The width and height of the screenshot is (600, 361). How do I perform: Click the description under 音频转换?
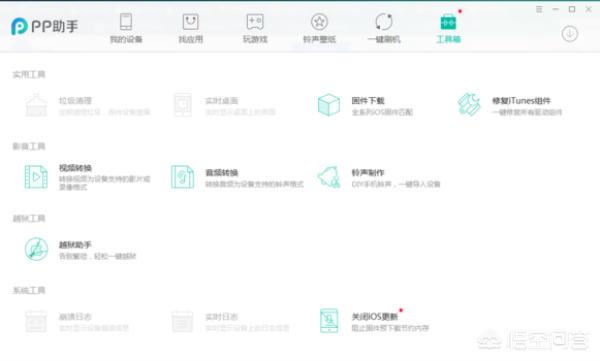254,184
